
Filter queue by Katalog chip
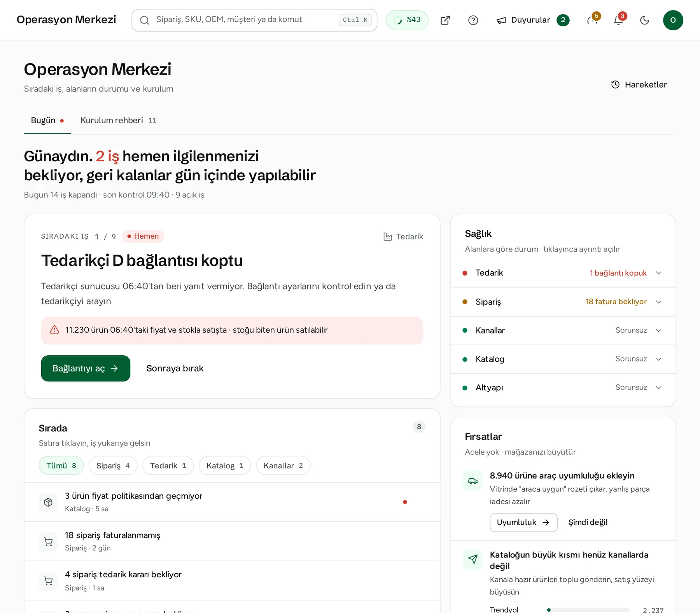(x=225, y=466)
